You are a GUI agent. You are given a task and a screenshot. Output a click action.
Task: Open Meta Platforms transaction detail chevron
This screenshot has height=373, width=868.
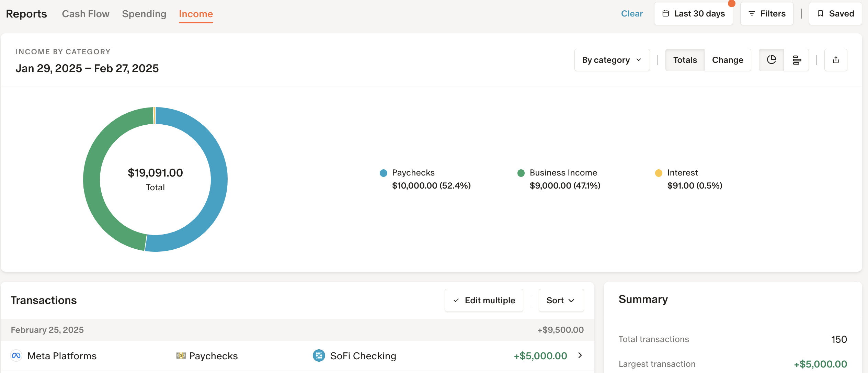[580, 355]
